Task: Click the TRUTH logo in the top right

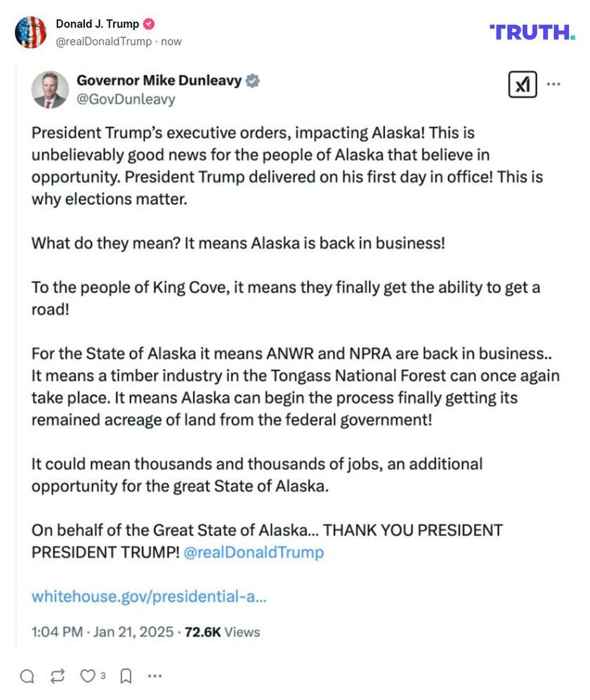Action: click(532, 32)
